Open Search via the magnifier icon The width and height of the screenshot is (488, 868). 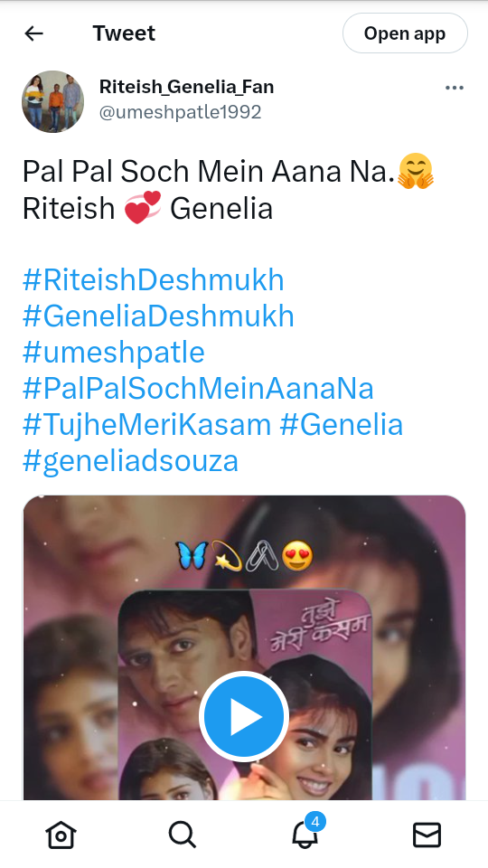(x=183, y=835)
